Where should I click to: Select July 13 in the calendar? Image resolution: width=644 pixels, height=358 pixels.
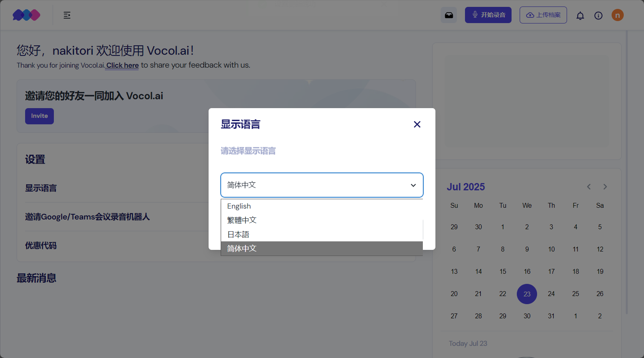click(x=454, y=271)
